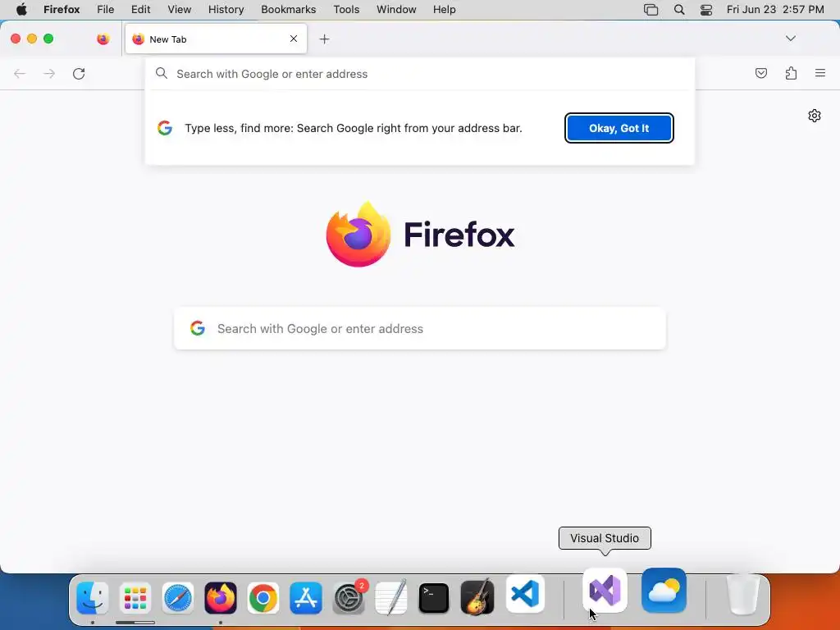Click the Firefox icon in the Dock
This screenshot has width=840, height=630.
click(x=221, y=598)
